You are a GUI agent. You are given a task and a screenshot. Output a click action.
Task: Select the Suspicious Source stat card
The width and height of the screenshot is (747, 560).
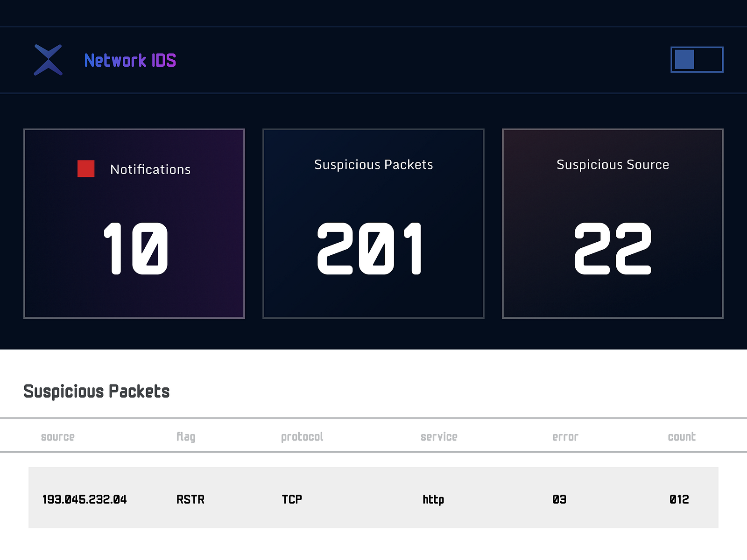[613, 223]
